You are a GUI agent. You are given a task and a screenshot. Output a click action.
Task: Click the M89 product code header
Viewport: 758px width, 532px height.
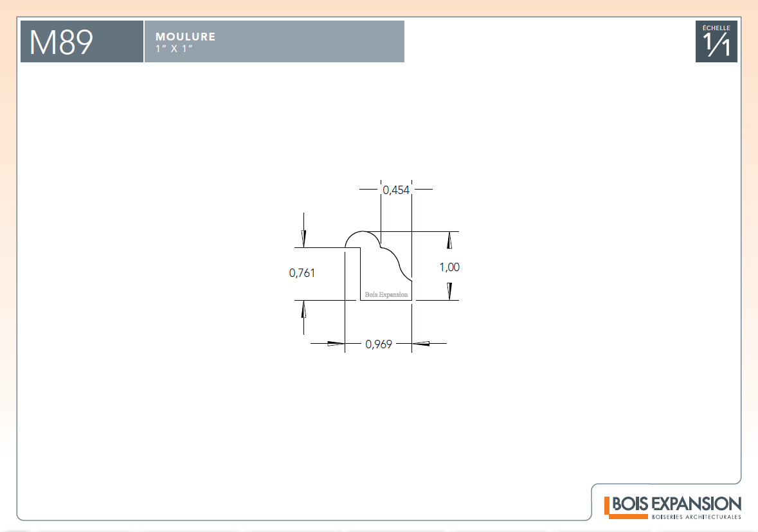(x=82, y=42)
